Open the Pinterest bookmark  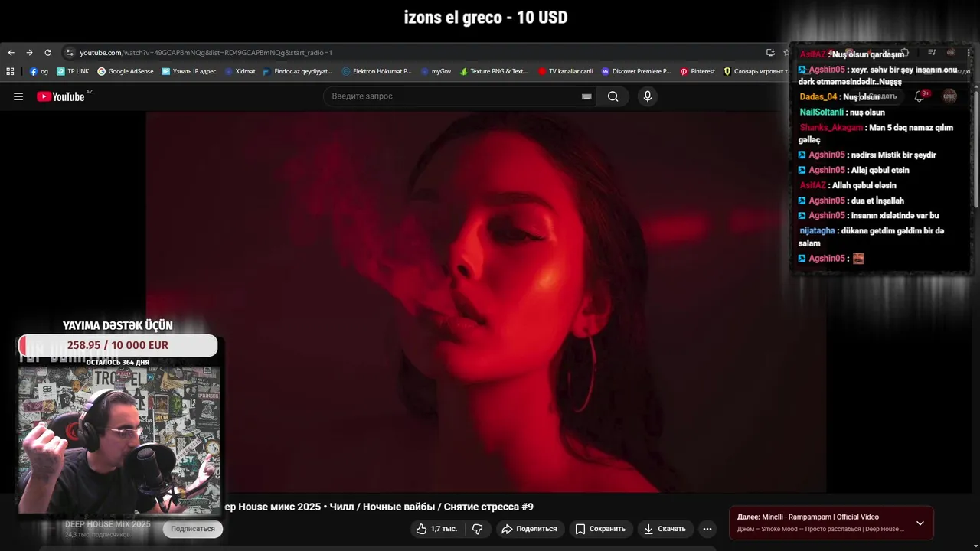(x=697, y=71)
